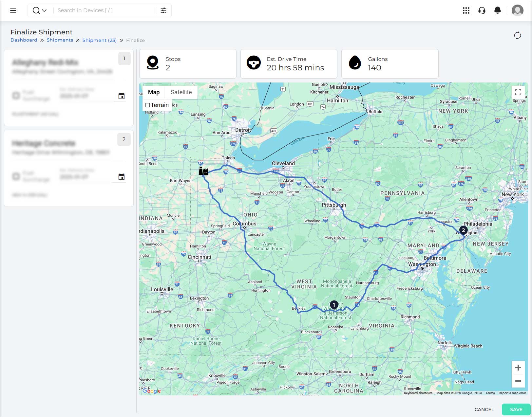Open delivery date calendar for stop 2
This screenshot has height=417, width=532.
point(121,177)
